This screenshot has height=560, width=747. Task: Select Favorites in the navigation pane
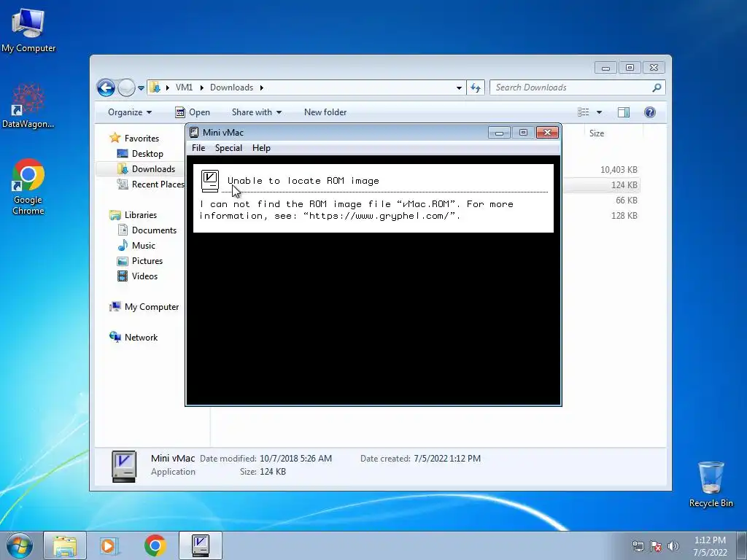coord(142,139)
